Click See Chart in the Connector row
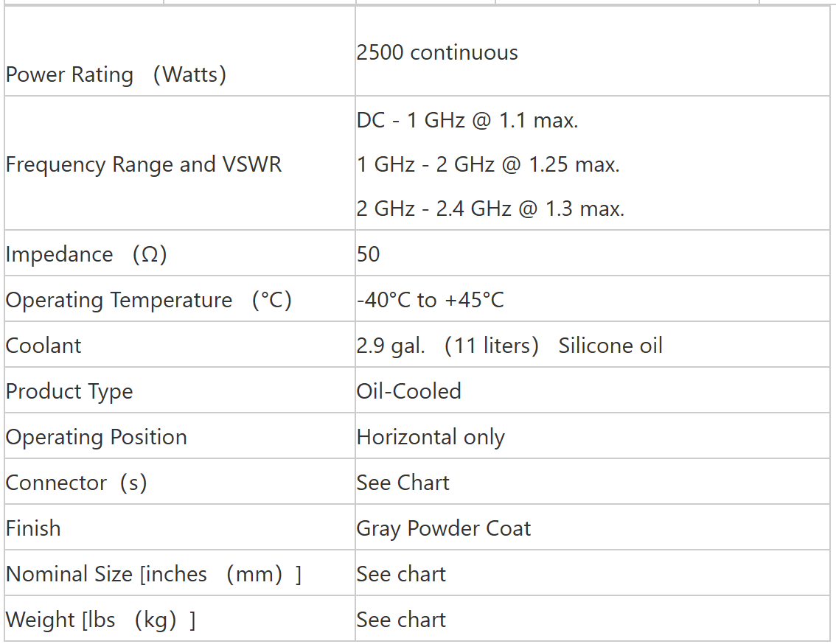Image resolution: width=836 pixels, height=644 pixels. click(403, 483)
